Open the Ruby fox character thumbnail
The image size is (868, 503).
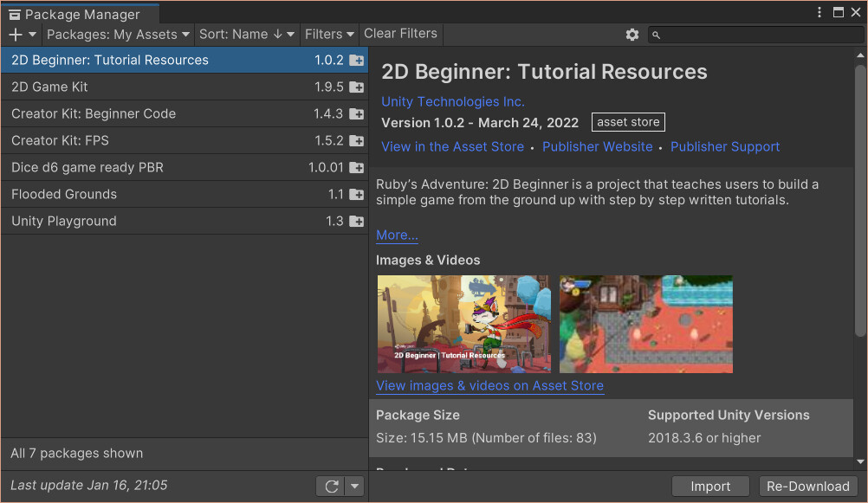[464, 324]
